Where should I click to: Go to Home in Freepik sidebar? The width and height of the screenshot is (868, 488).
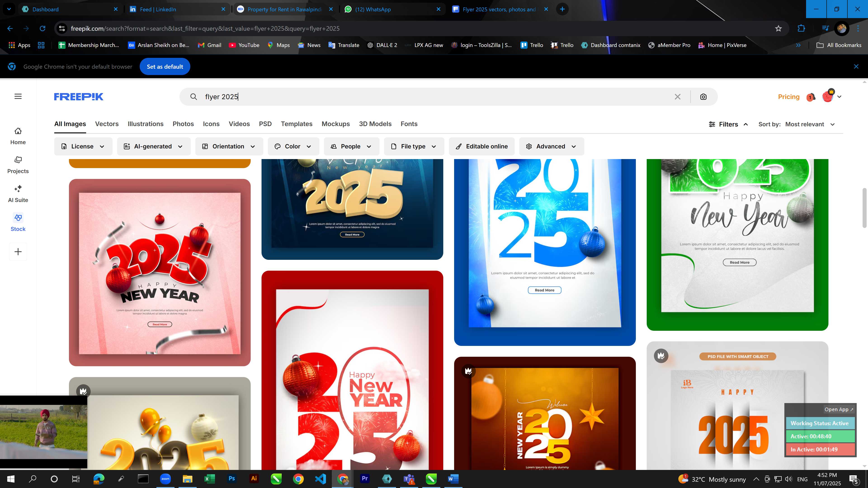pos(18,136)
